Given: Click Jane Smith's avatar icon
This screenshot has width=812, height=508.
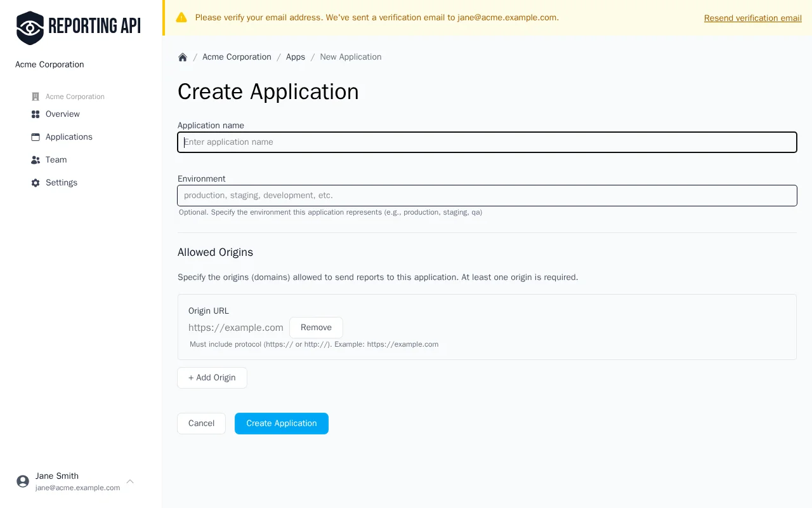Looking at the screenshot, I should 23,481.
